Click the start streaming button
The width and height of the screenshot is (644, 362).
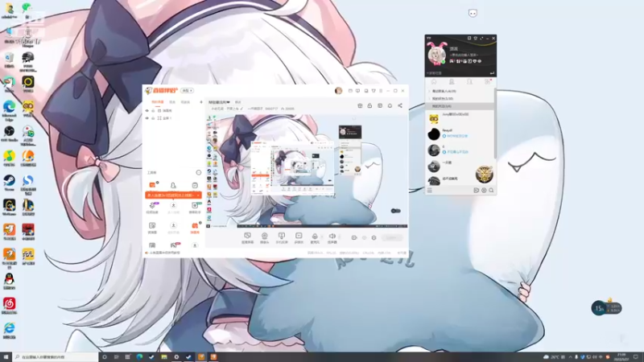(x=392, y=237)
